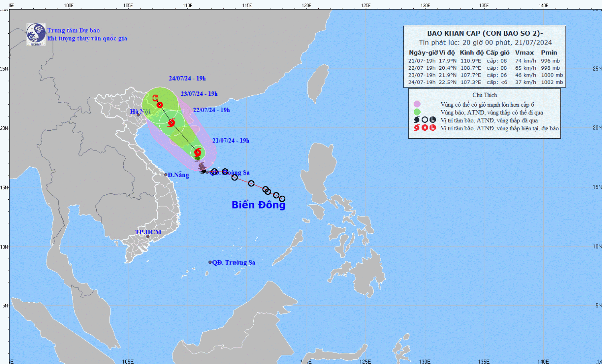Select the easternmost black past-track circle

point(282,199)
